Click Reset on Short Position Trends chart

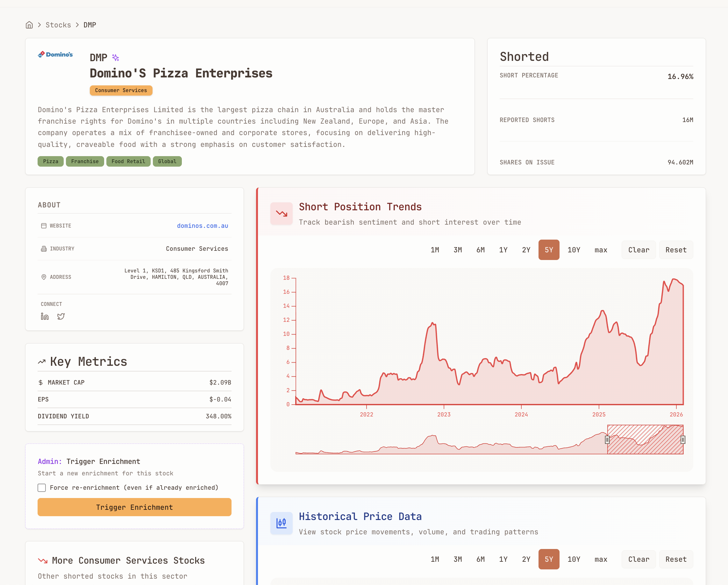pyautogui.click(x=676, y=250)
